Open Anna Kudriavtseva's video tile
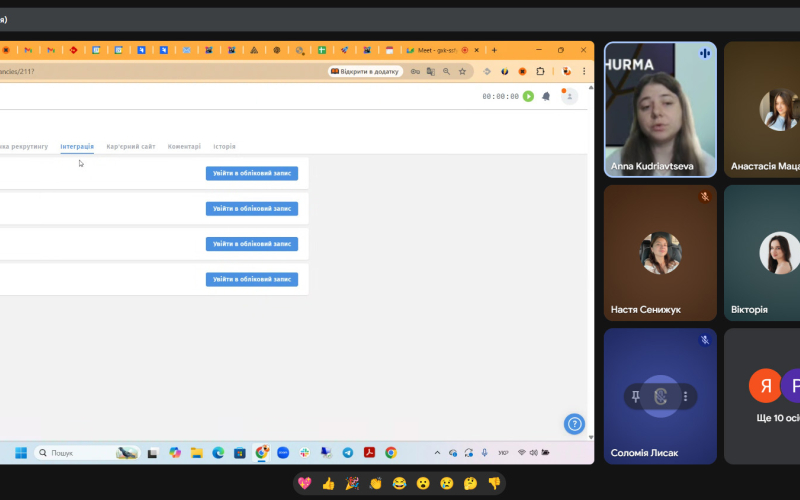Image resolution: width=800 pixels, height=500 pixels. coord(660,110)
